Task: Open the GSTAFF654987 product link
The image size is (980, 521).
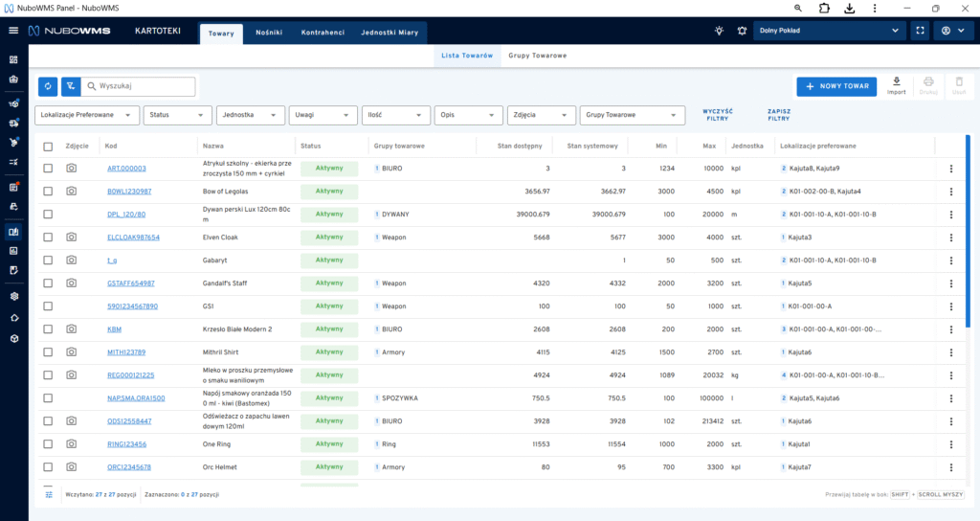Action: point(130,283)
